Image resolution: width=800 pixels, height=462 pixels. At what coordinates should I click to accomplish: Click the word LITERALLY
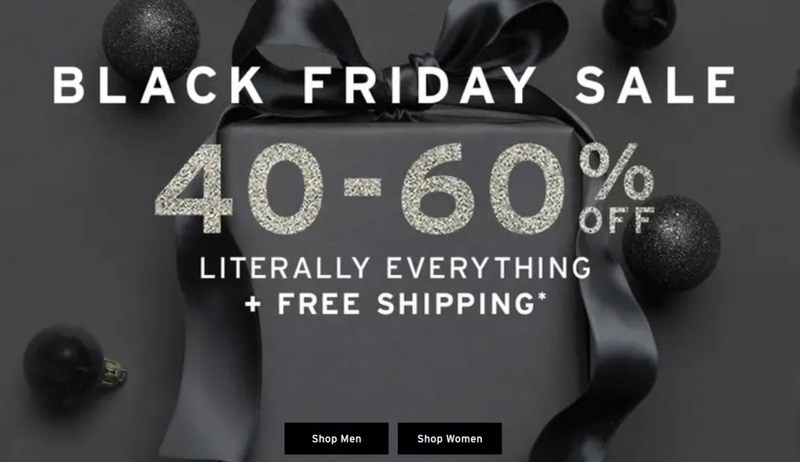(x=285, y=268)
